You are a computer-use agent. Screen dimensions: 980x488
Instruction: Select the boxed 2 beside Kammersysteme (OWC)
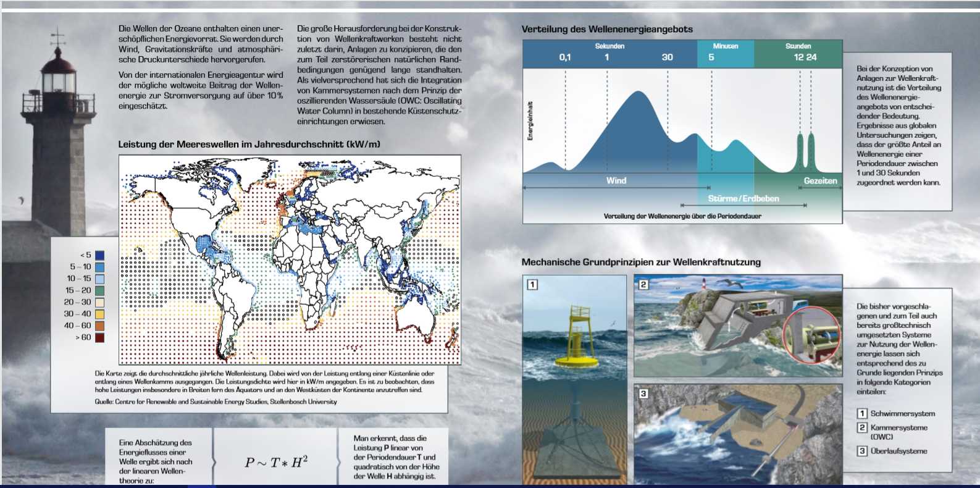(x=862, y=427)
